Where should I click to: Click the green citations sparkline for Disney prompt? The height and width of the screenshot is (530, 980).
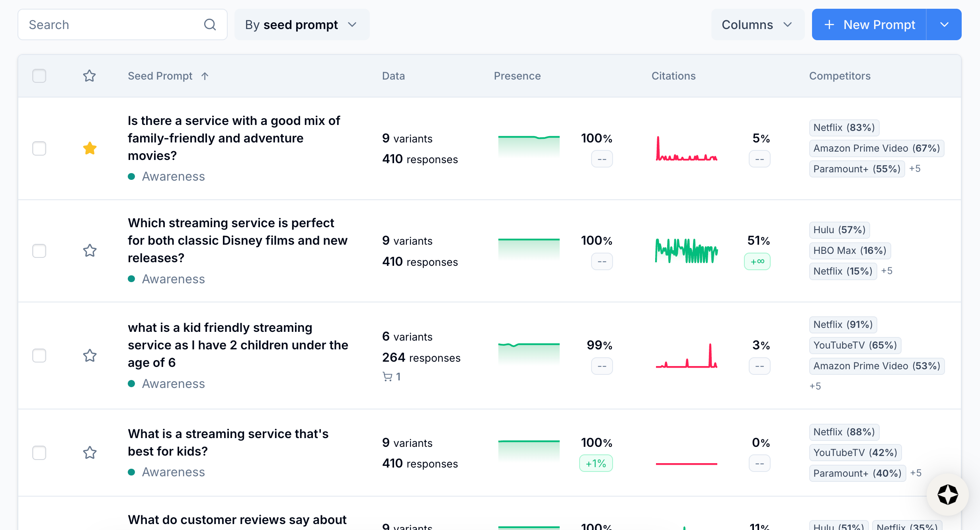(x=686, y=251)
